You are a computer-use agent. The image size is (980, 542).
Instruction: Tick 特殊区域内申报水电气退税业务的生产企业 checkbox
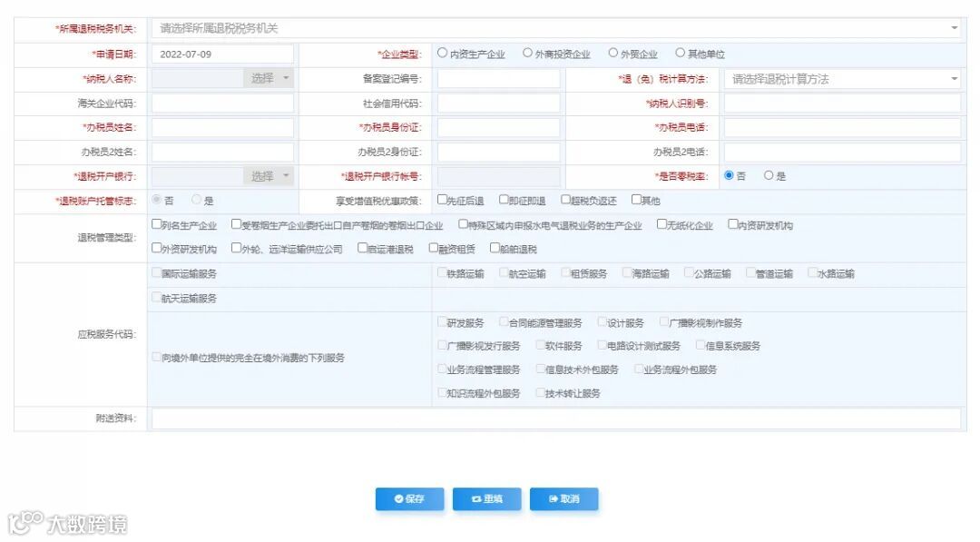tap(463, 224)
